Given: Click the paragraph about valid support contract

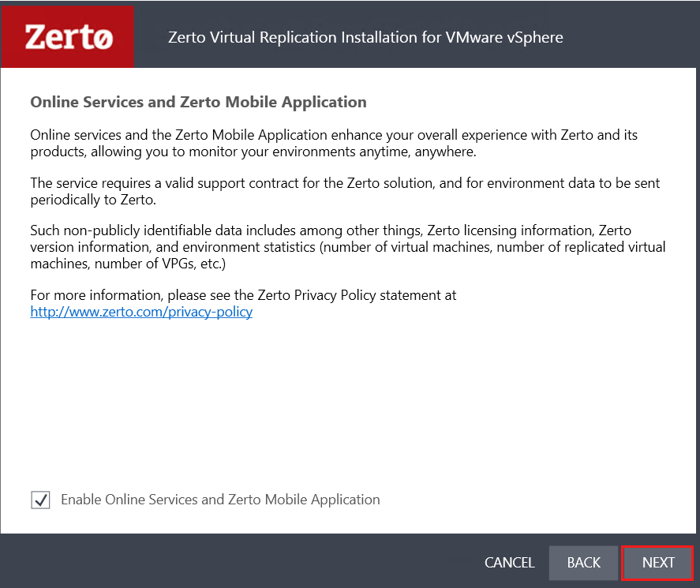Looking at the screenshot, I should coord(345,191).
